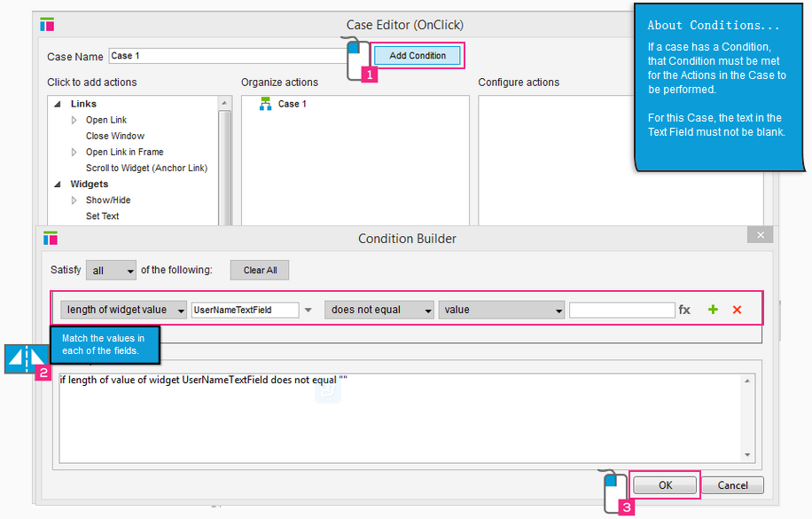
Task: Open the 'value' type dropdown
Action: (501, 310)
